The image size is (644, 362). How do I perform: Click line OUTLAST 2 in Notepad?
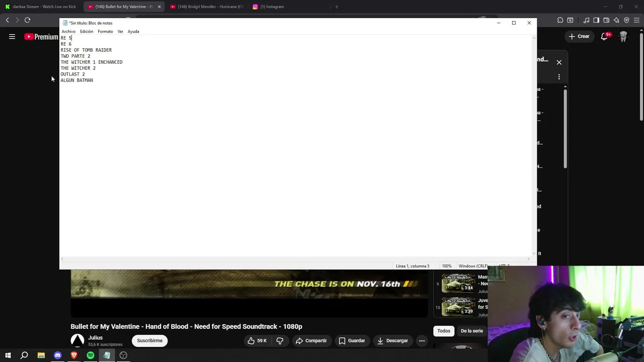pos(73,74)
